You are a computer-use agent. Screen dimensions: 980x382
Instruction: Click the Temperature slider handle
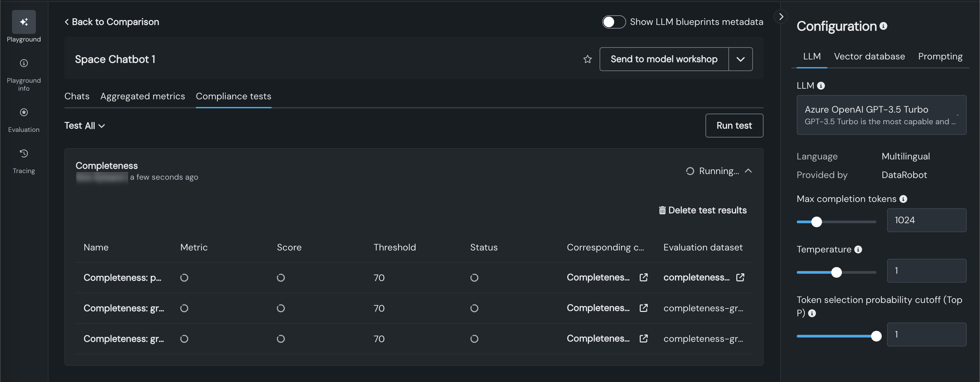tap(836, 272)
